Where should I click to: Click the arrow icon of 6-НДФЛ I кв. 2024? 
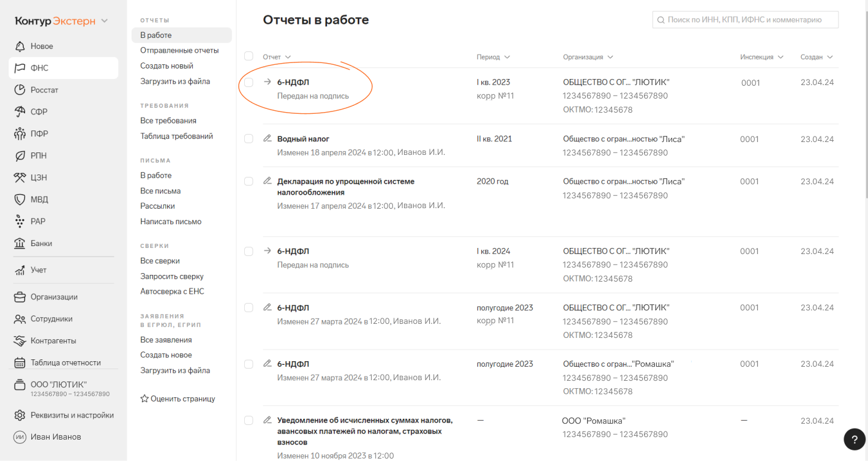pos(267,251)
